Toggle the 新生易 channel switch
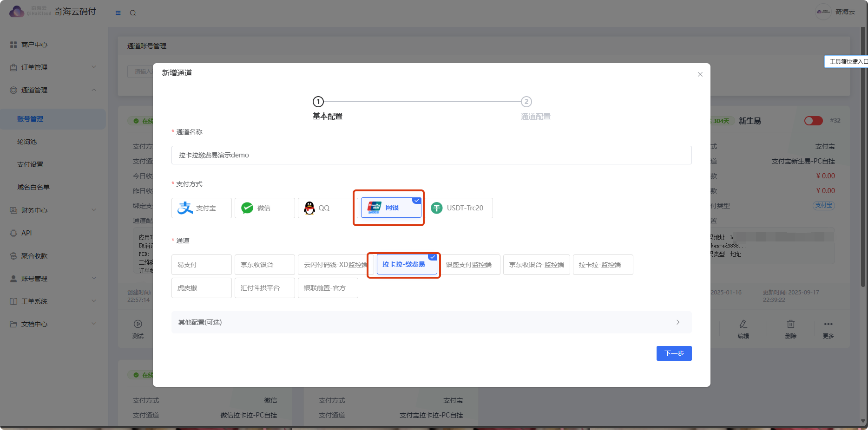The height and width of the screenshot is (430, 868). [x=813, y=121]
